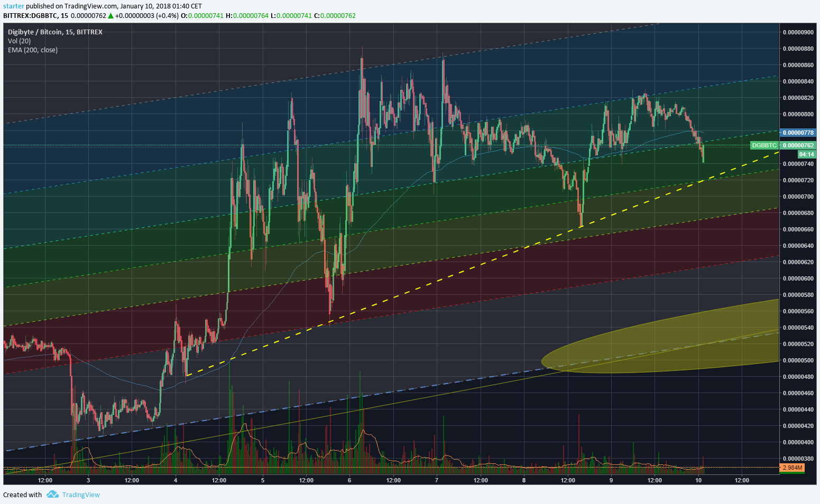Image resolution: width=820 pixels, height=504 pixels.
Task: Click the 0.00000520 price axis label
Action: 798,344
